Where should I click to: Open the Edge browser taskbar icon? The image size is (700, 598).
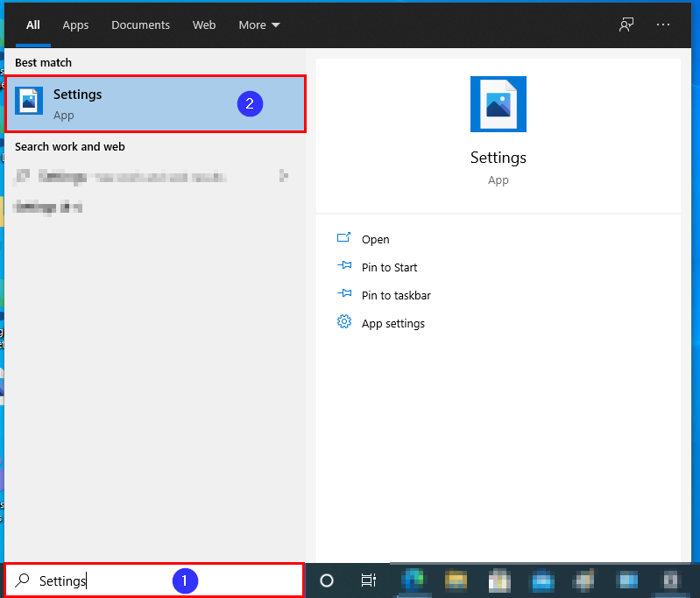click(x=413, y=580)
